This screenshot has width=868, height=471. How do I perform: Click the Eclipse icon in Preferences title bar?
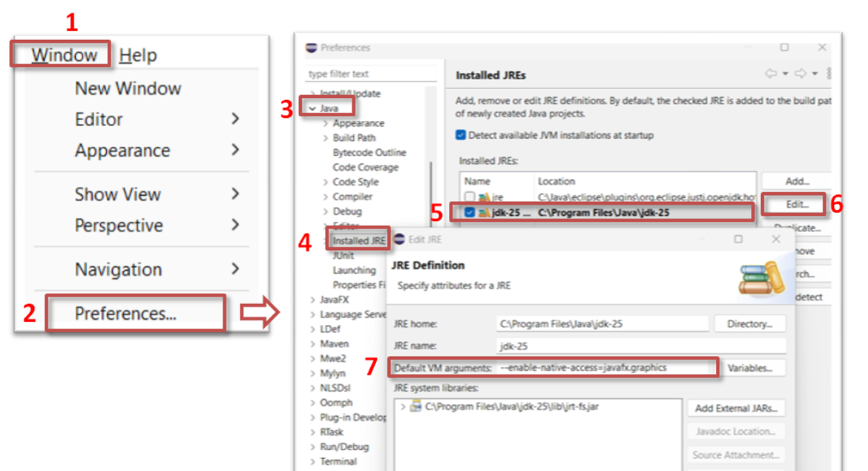pos(310,47)
